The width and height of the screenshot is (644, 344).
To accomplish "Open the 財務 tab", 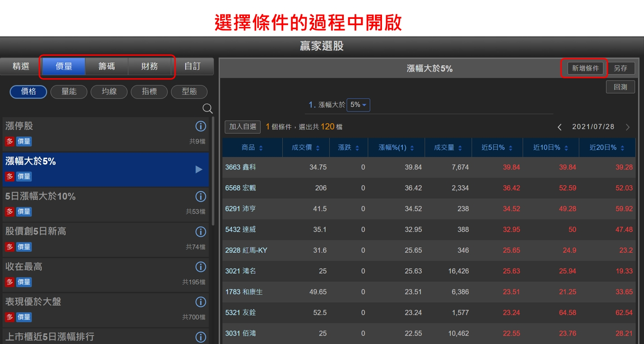I will (150, 67).
